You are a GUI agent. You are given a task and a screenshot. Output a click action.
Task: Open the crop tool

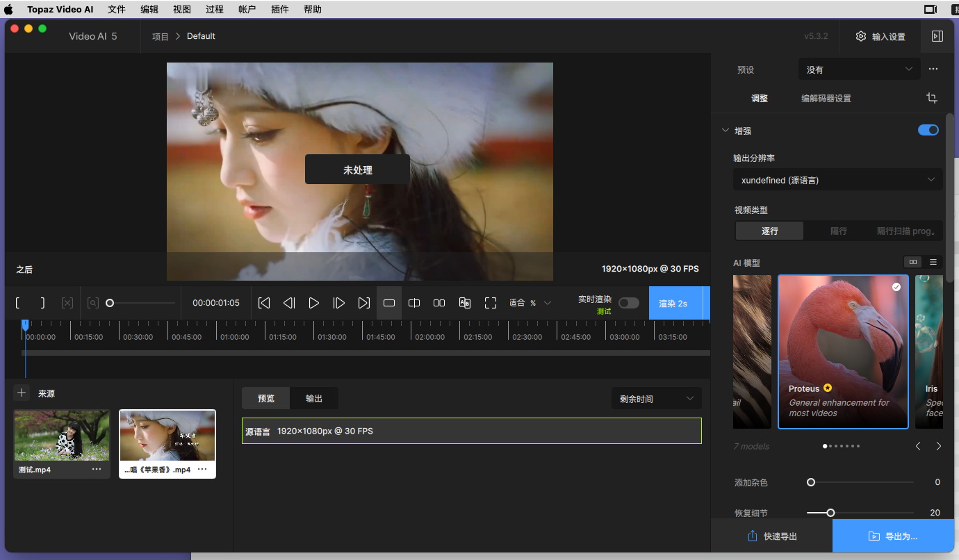(x=932, y=98)
